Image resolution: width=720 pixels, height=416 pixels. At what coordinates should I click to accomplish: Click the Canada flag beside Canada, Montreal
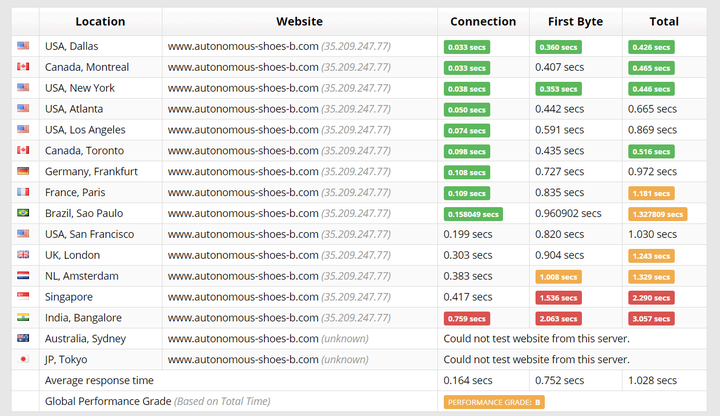[x=23, y=67]
